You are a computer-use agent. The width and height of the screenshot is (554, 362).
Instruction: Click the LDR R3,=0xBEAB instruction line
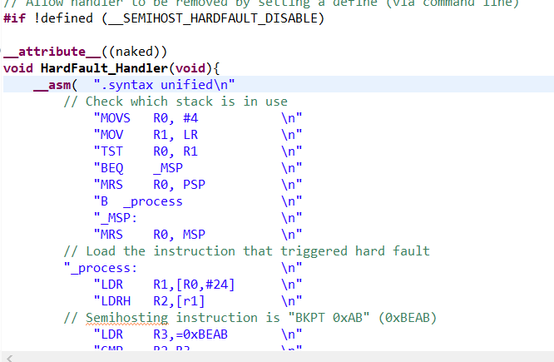click(x=198, y=334)
